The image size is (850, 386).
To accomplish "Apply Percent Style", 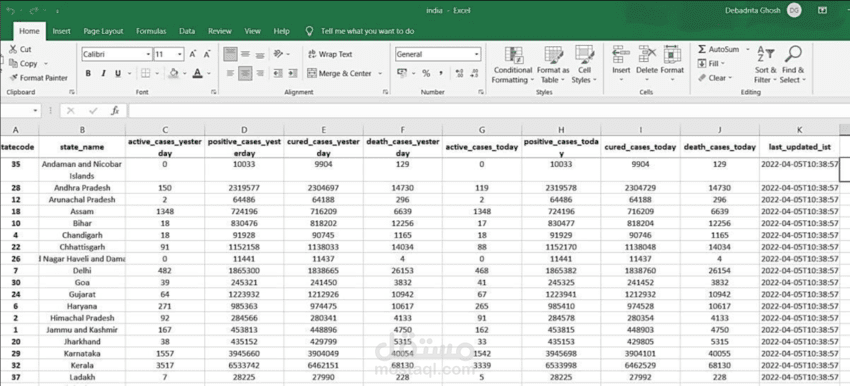I will tap(426, 73).
